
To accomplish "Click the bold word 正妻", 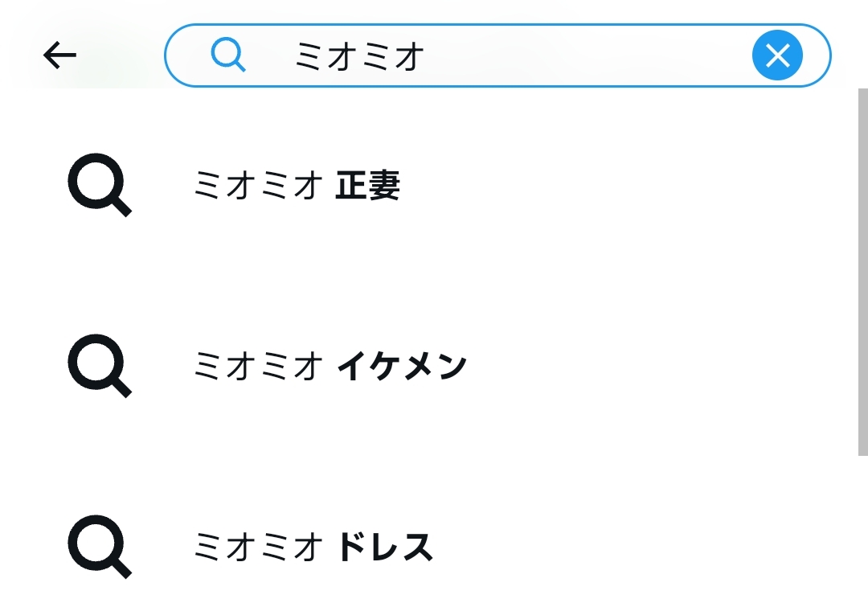I will pos(367,186).
